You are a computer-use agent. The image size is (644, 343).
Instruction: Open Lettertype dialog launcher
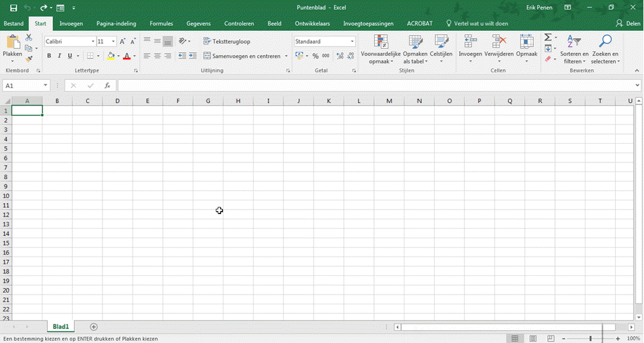(136, 71)
